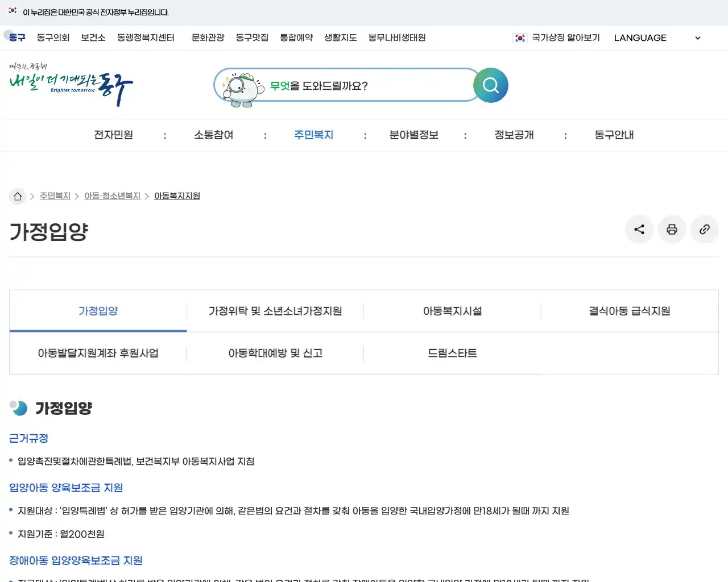The height and width of the screenshot is (582, 728).
Task: Click the 아동·청소년복지 breadcrumb link
Action: 112,196
